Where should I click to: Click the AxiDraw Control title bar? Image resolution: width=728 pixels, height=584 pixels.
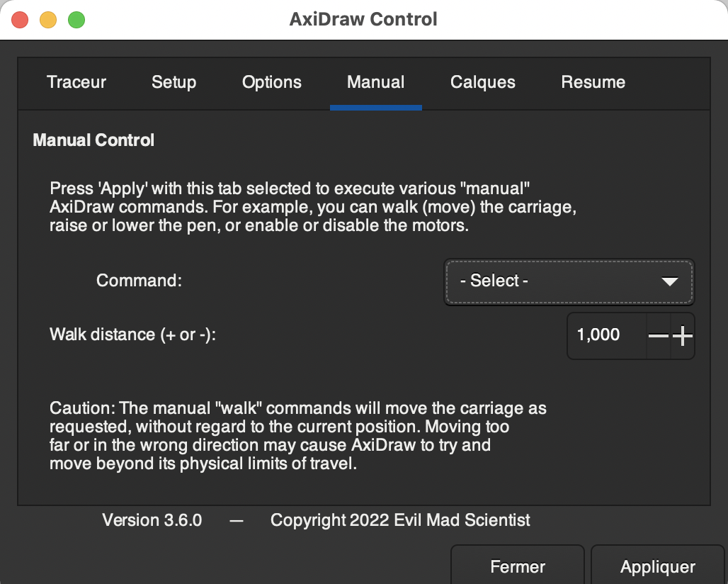pos(363,19)
